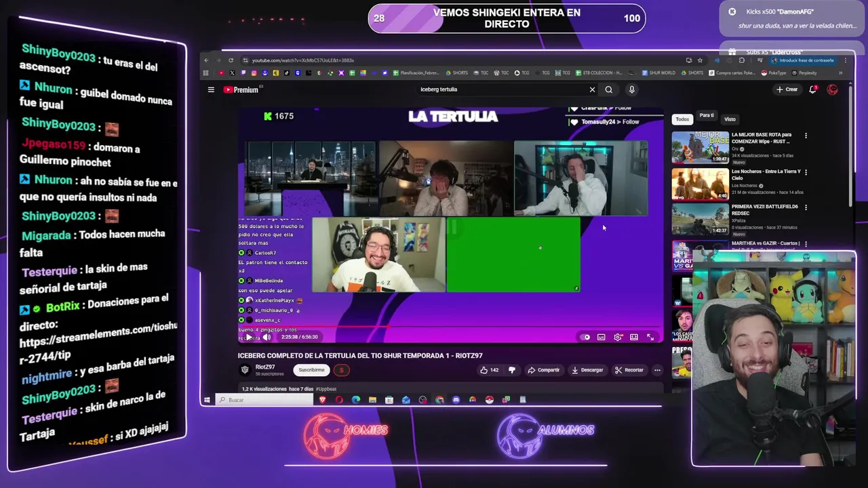The height and width of the screenshot is (488, 868).
Task: Select the Para ti filter chip
Action: (707, 116)
